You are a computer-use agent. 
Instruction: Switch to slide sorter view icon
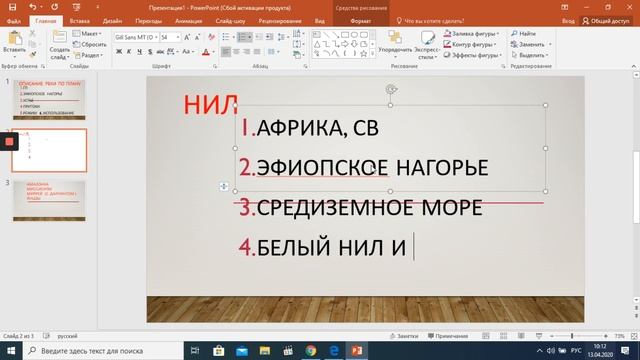pyautogui.click(x=503, y=336)
